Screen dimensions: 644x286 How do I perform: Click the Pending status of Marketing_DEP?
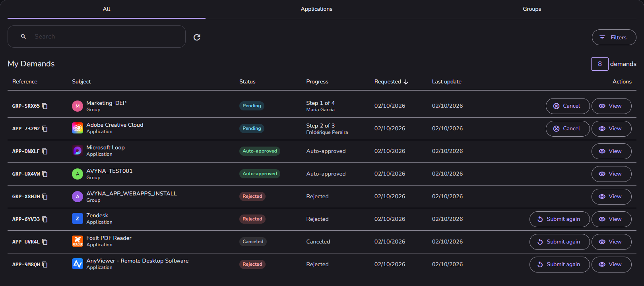[x=252, y=106]
